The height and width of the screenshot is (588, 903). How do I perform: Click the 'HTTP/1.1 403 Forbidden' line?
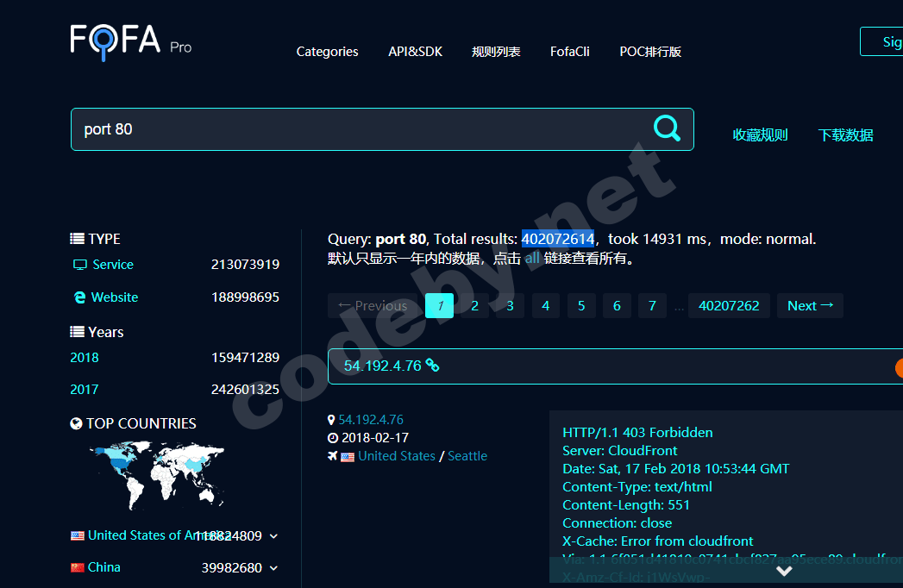(x=637, y=433)
